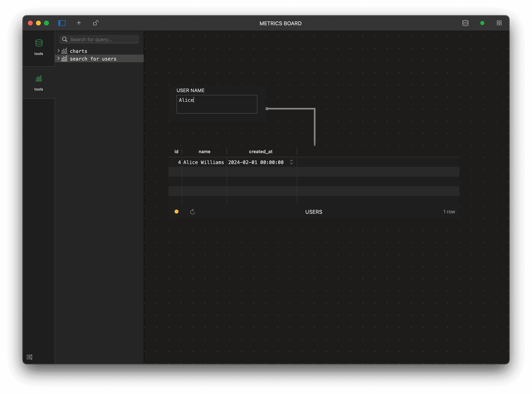This screenshot has height=394, width=532.
Task: Click the id column header
Action: tap(176, 152)
